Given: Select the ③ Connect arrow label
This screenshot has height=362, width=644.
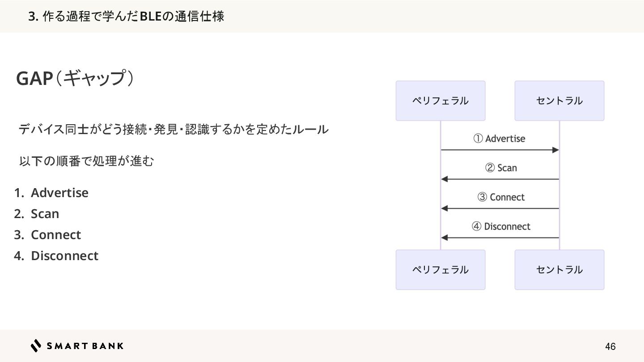Looking at the screenshot, I should point(501,197).
